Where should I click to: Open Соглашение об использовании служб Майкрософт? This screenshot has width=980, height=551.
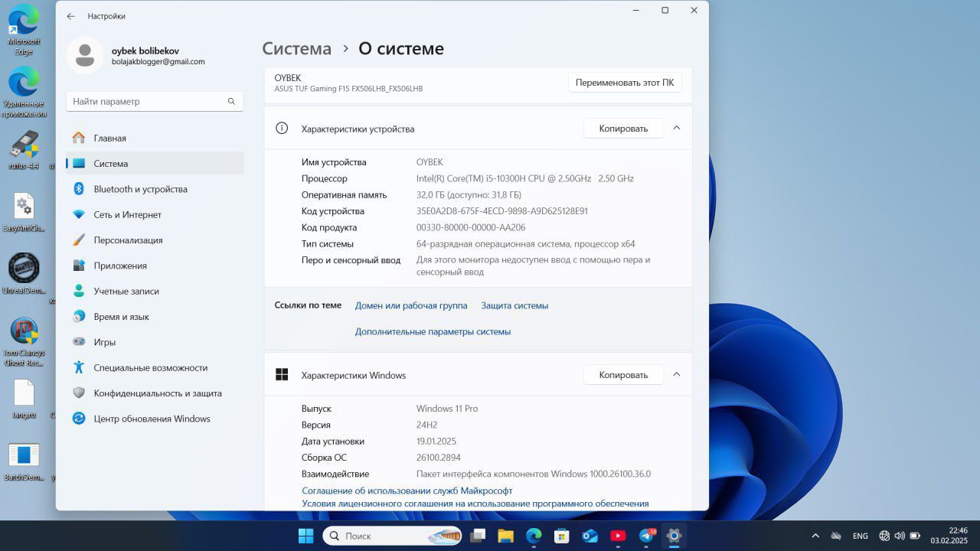(407, 491)
